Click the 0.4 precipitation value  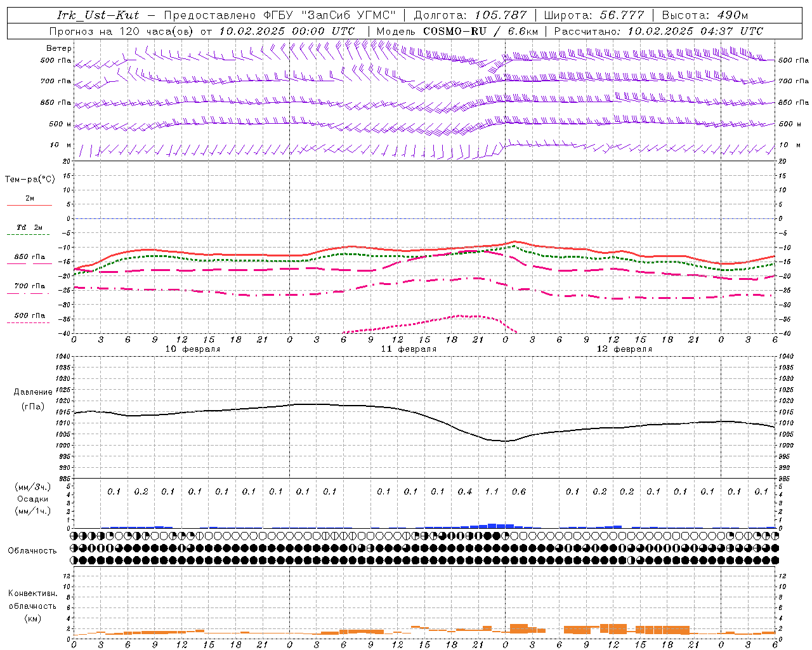click(465, 492)
